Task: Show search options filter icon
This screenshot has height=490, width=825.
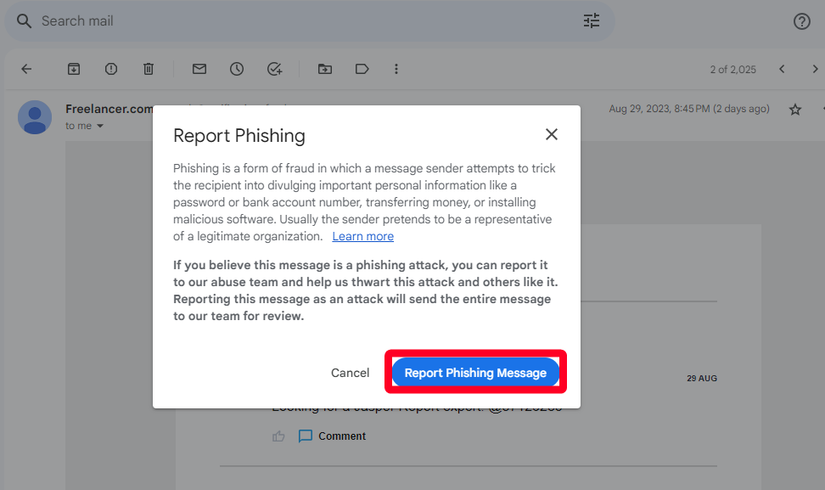Action: coord(592,21)
